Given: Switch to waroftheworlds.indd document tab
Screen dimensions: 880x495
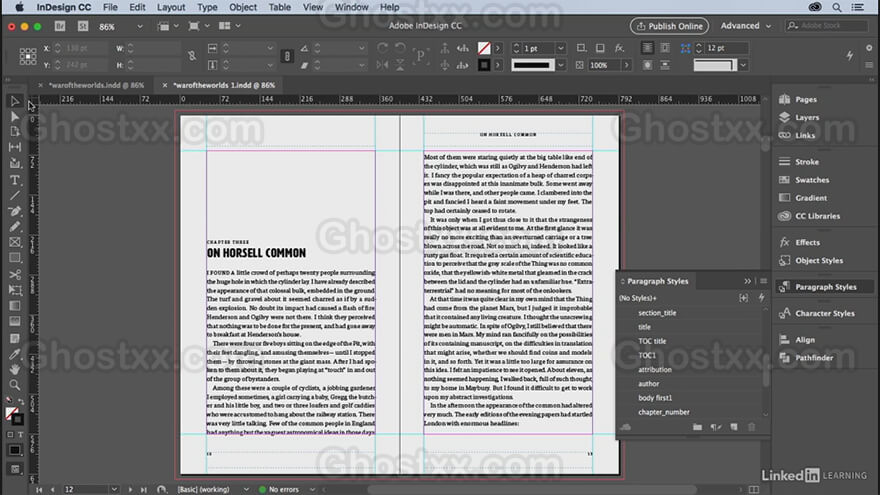Looking at the screenshot, I should [x=96, y=85].
